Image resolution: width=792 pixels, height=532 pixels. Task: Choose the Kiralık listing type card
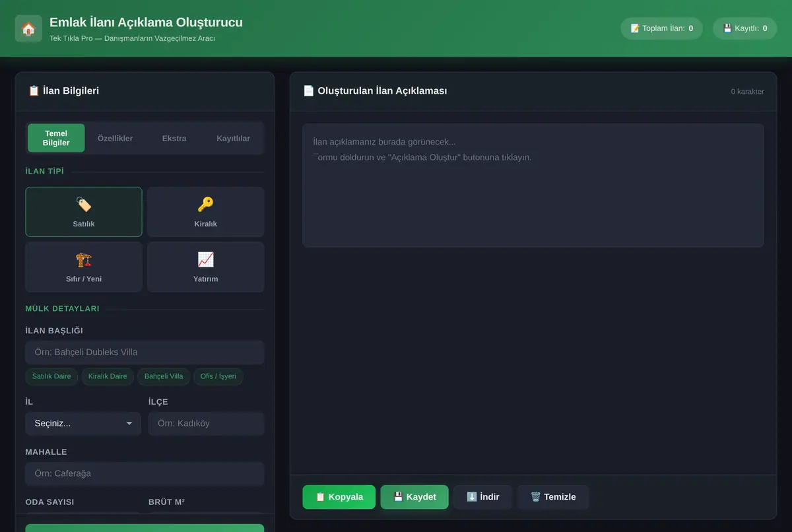[206, 212]
